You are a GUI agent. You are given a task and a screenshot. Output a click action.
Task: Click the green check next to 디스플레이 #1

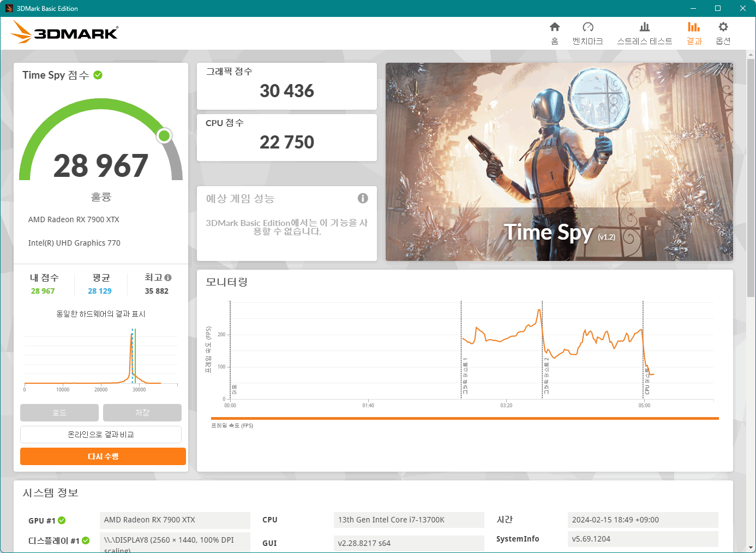[x=86, y=540]
